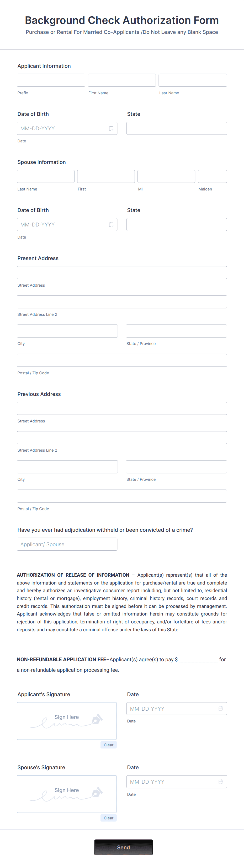Select the applicant Last Name field
Viewport: 244px width, 868px height.
pyautogui.click(x=192, y=80)
